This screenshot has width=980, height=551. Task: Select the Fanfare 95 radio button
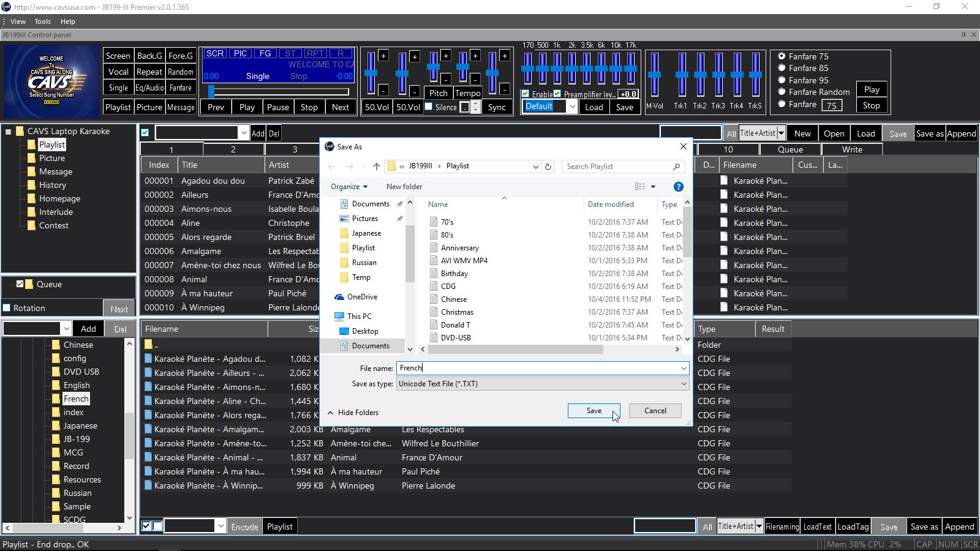coord(782,80)
